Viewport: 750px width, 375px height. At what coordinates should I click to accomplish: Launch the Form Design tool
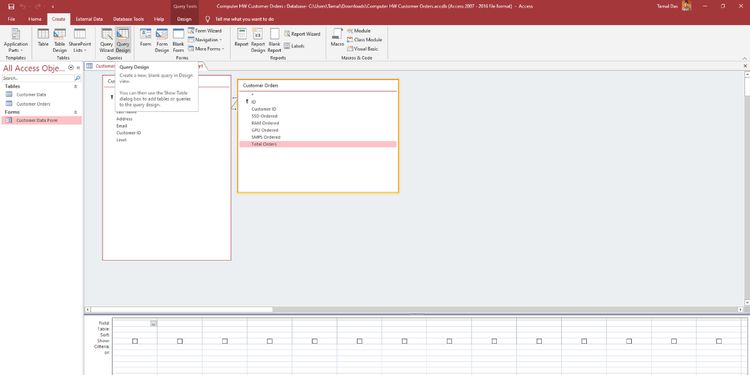[x=162, y=40]
